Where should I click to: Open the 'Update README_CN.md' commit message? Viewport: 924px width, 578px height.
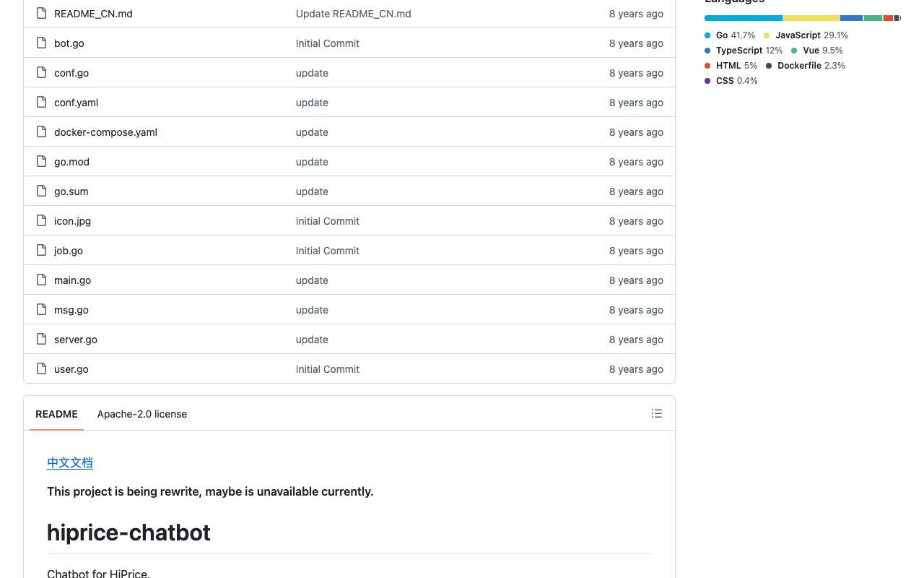tap(354, 14)
